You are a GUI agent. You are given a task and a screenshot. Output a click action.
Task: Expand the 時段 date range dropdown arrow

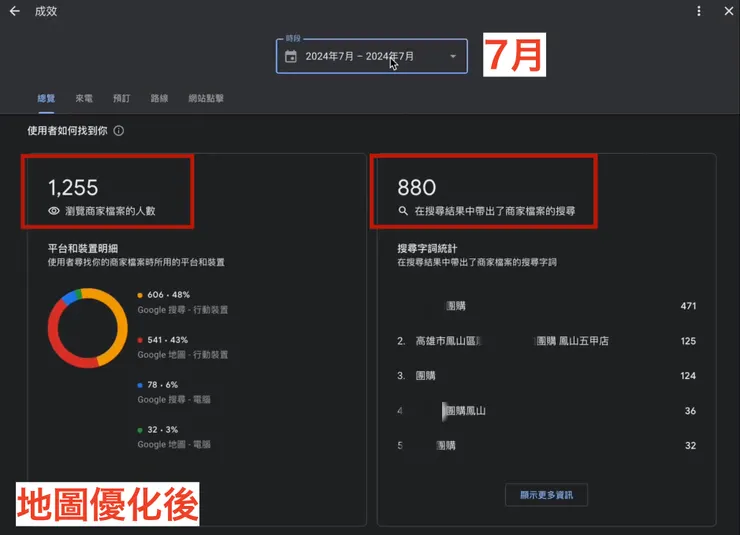tap(453, 57)
